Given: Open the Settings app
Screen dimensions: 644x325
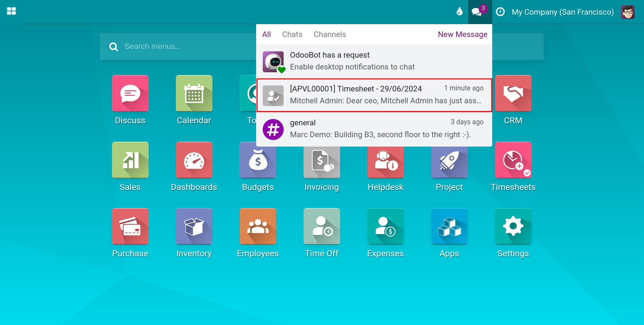Looking at the screenshot, I should 513,226.
